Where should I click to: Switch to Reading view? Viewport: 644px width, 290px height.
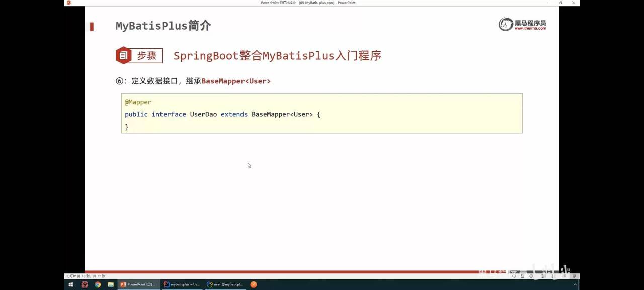click(563, 276)
